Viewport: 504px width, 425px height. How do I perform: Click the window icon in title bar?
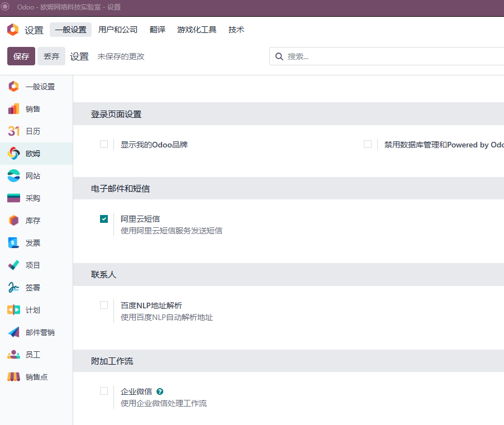5,7
